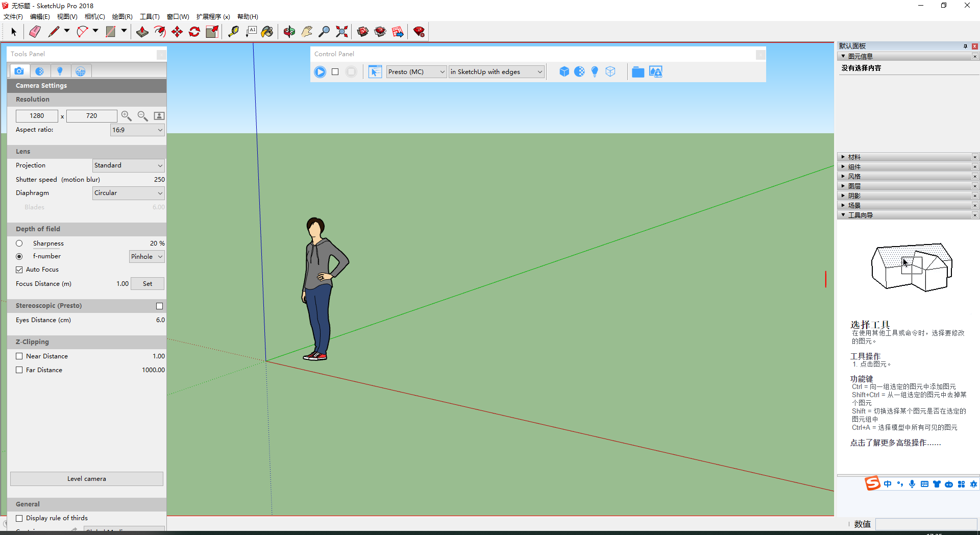Switch to the materials sphere tab
Viewport: 980px width, 535px height.
(39, 71)
